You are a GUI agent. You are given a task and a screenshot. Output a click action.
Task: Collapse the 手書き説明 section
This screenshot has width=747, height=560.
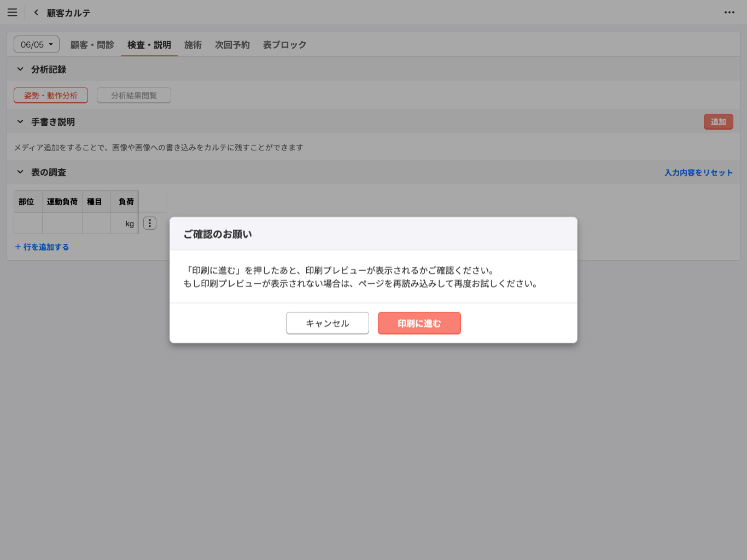click(x=20, y=121)
